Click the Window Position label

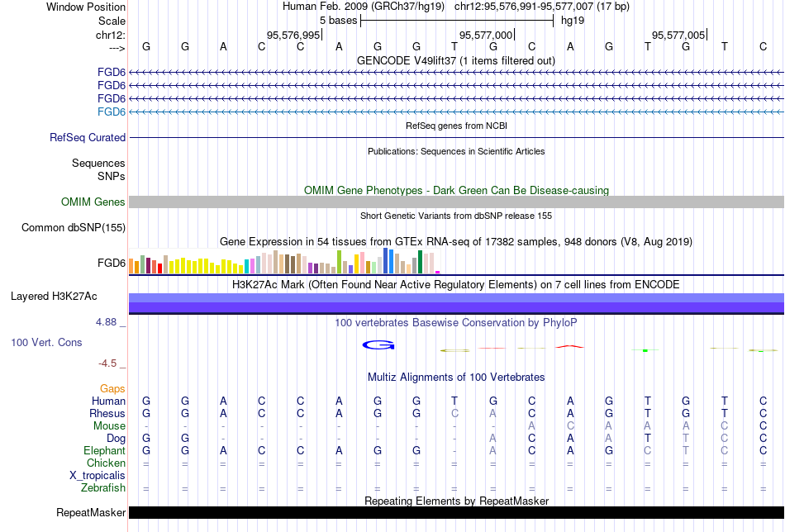tap(86, 7)
